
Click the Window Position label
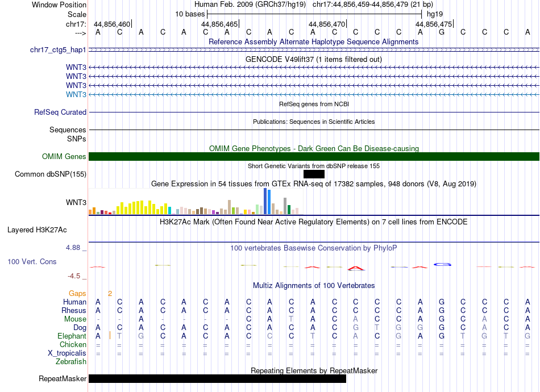[x=59, y=5]
